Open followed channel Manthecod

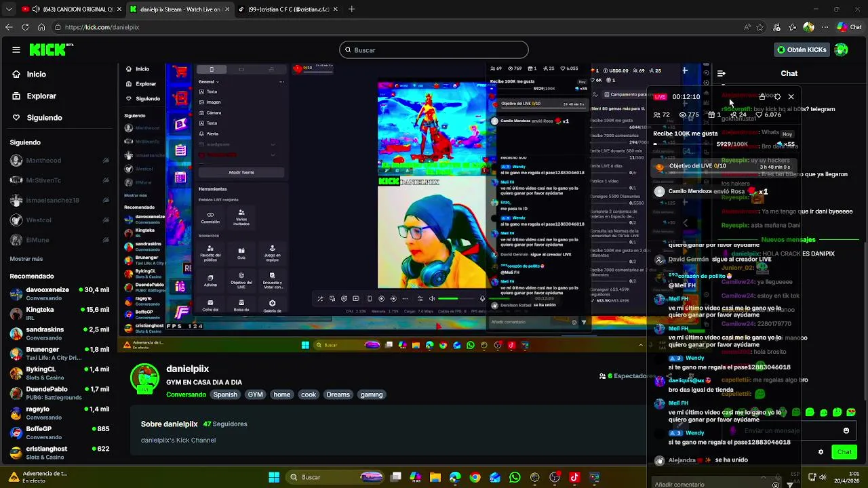point(60,161)
